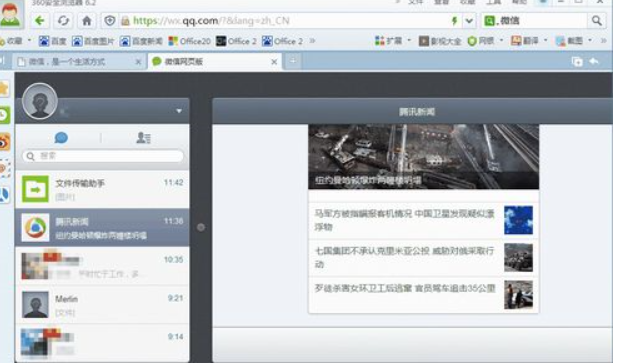Click the green File Transfer folder icon
This screenshot has height=363, width=619.
[x=35, y=189]
